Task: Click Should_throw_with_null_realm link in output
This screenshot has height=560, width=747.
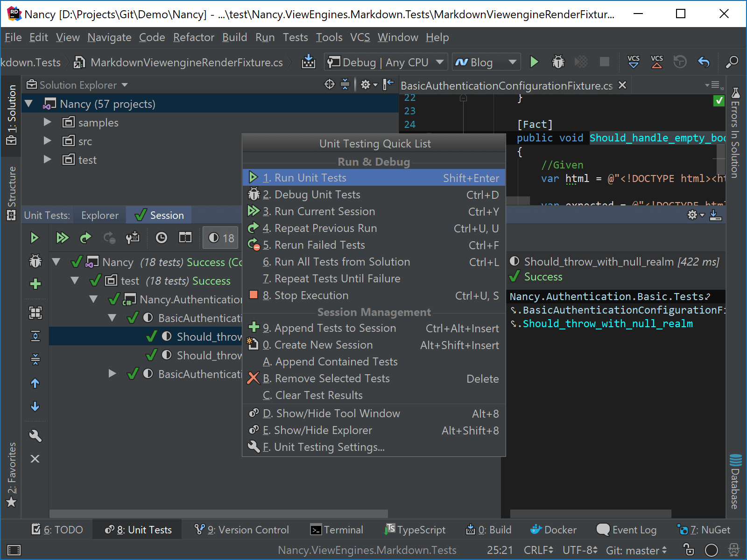Action: tap(607, 323)
